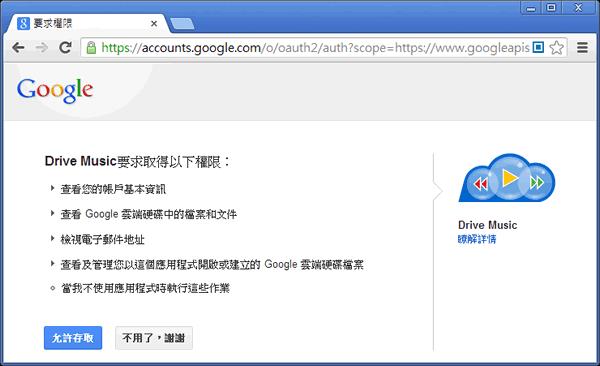Image resolution: width=600 pixels, height=366 pixels.
Task: Bookmark this page with the star icon
Action: tap(556, 48)
